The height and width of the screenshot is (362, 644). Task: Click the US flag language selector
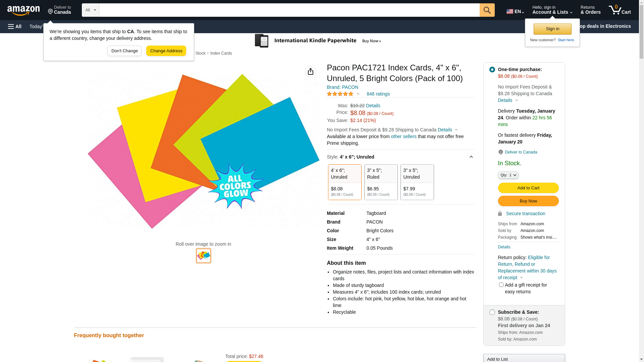coord(515,11)
